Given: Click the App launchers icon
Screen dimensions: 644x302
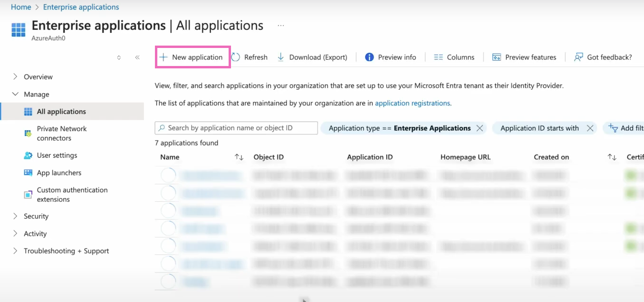Looking at the screenshot, I should (28, 173).
